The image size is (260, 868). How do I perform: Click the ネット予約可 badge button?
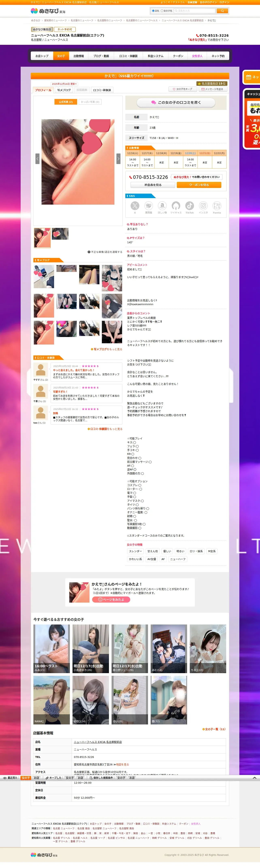65,29
